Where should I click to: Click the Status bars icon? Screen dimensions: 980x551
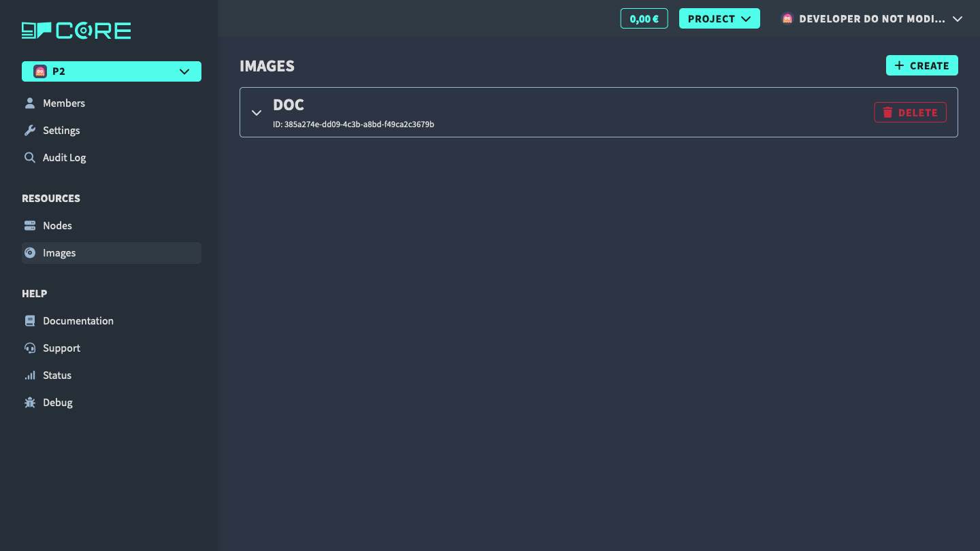pyautogui.click(x=30, y=375)
